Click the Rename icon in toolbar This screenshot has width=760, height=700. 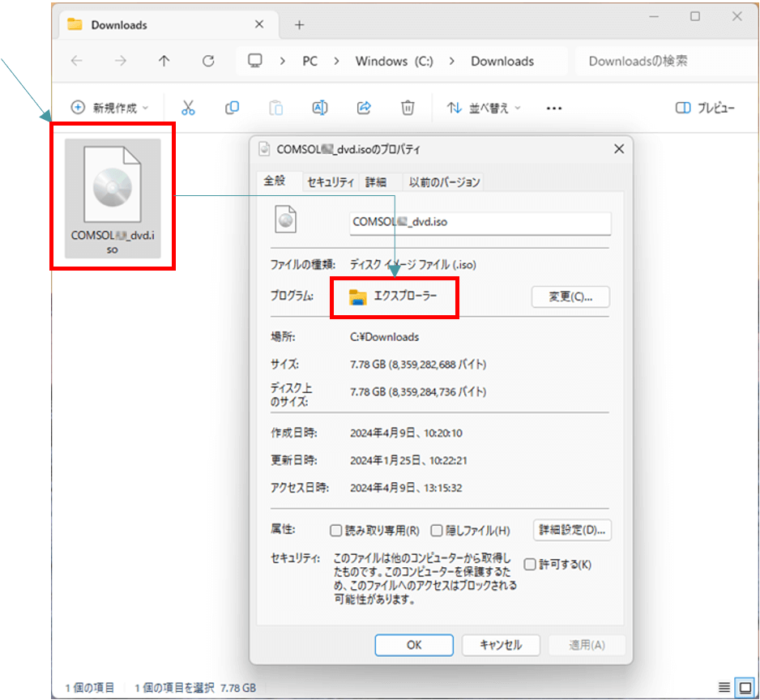pos(320,108)
